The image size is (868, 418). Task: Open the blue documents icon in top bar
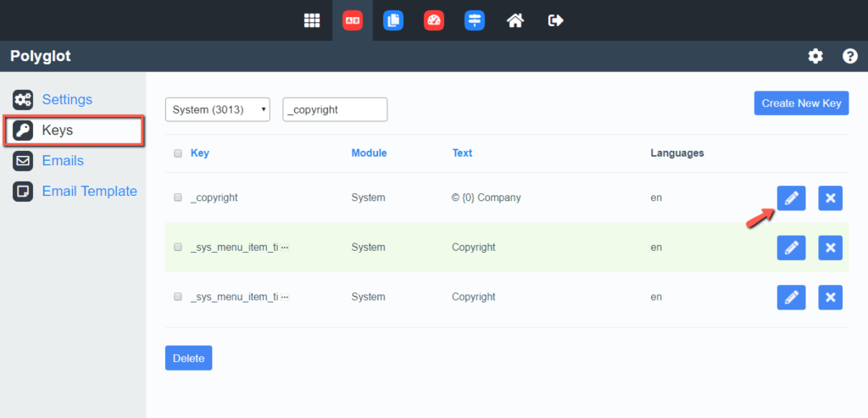393,20
